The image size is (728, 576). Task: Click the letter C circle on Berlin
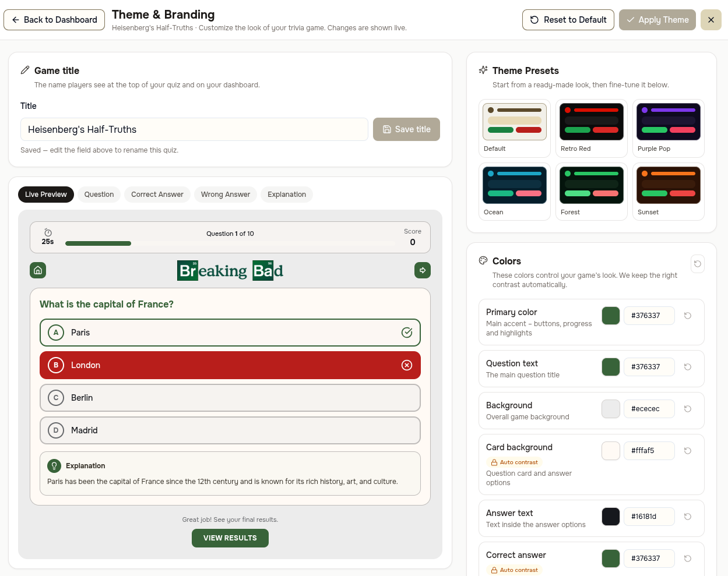(56, 398)
